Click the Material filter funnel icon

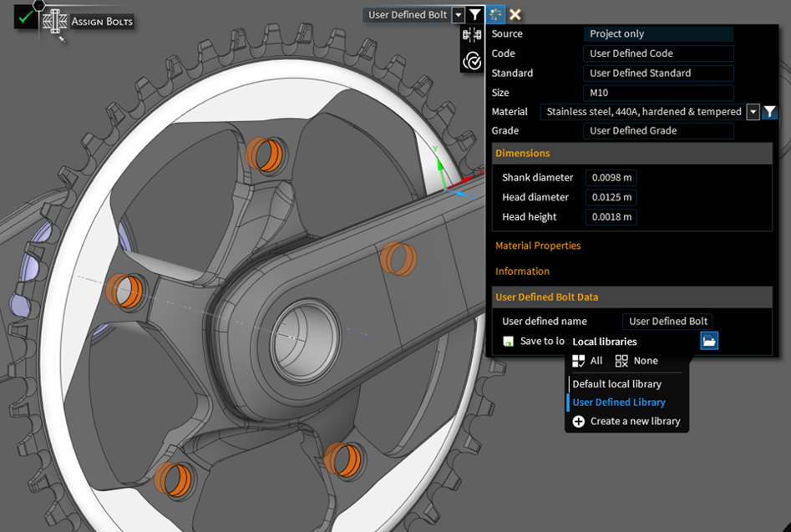pos(769,112)
